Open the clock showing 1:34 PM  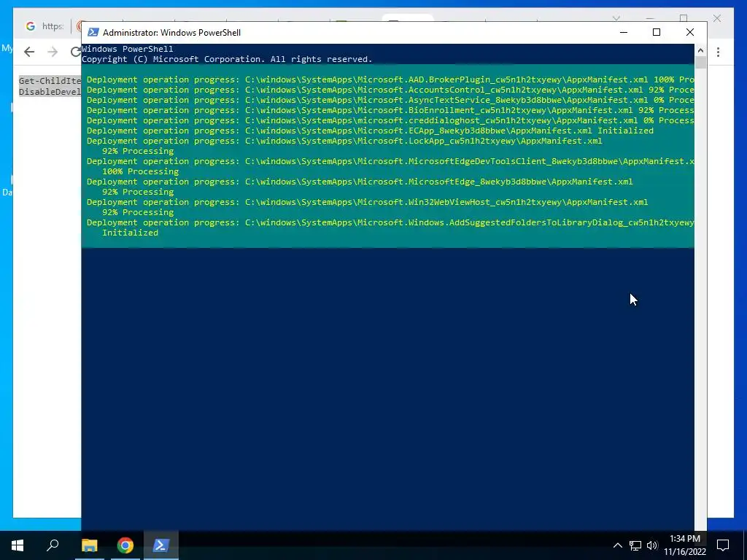684,539
